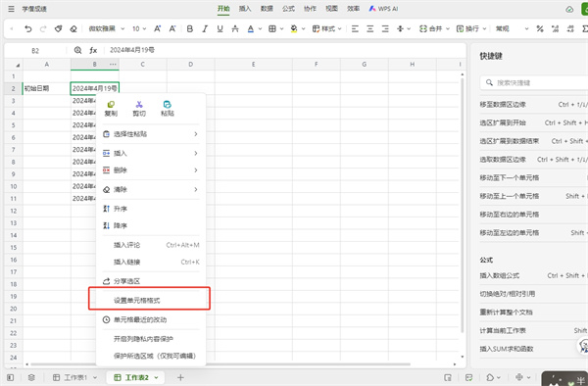The width and height of the screenshot is (588, 386).
Task: Add a new sheet with plus button
Action: [x=180, y=377]
